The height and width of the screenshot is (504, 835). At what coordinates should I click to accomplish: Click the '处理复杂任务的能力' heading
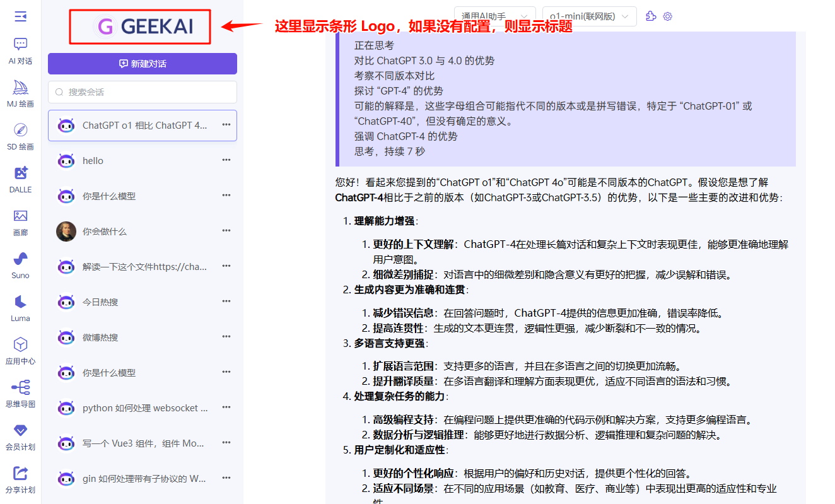[x=399, y=396]
